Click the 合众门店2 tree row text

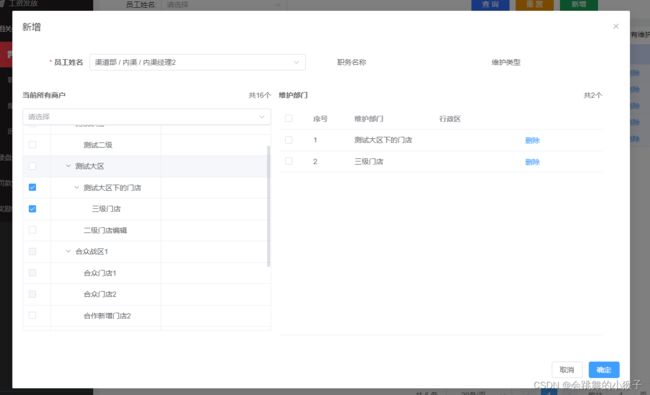click(x=100, y=294)
